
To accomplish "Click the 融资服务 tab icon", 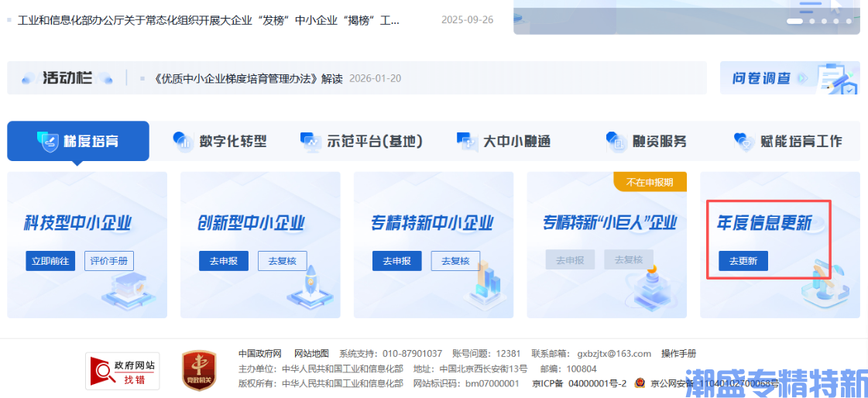I will [x=616, y=141].
